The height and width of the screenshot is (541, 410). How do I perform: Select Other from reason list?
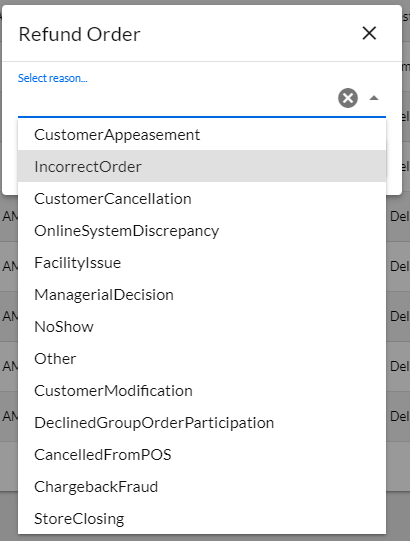(202, 358)
